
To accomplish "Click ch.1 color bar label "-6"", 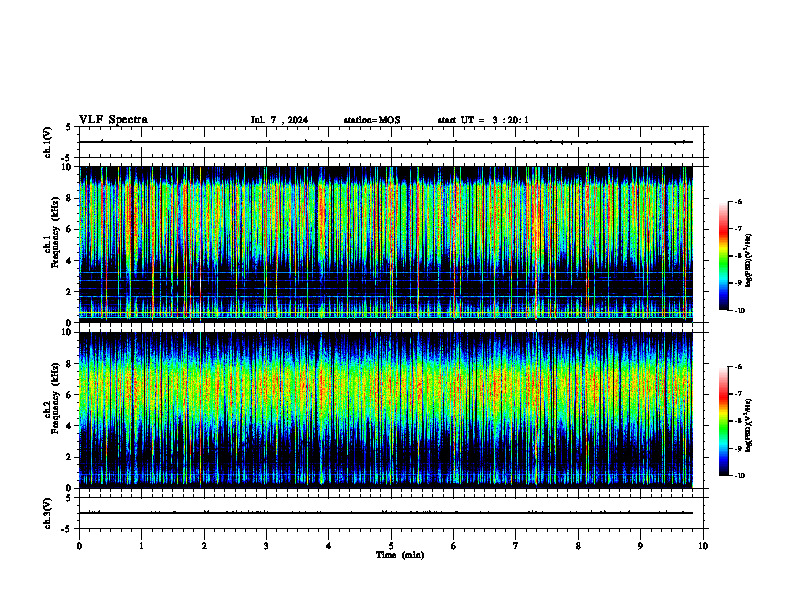I will 738,201.
